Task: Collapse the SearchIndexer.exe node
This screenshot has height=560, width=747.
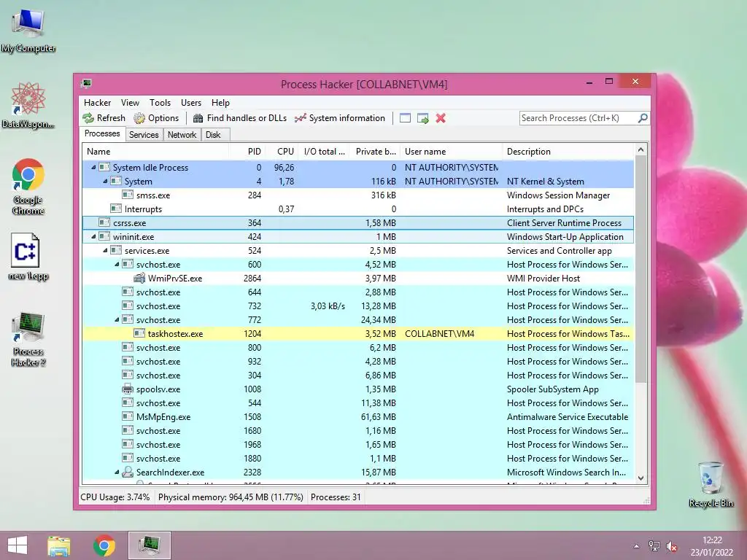Action: coord(117,472)
